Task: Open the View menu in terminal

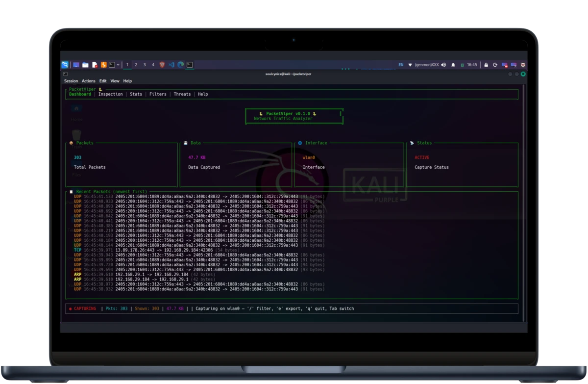Action: tap(115, 81)
